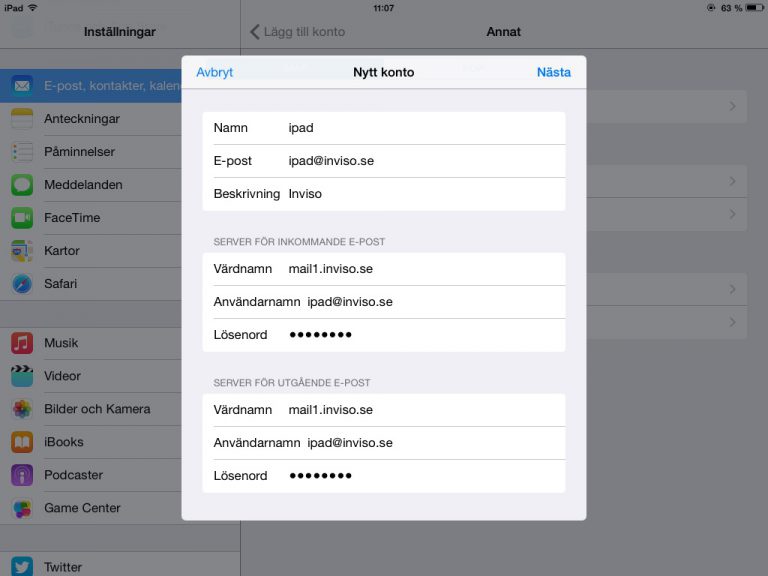The width and height of the screenshot is (768, 576).
Task: Open FaceTime settings icon
Action: point(22,218)
